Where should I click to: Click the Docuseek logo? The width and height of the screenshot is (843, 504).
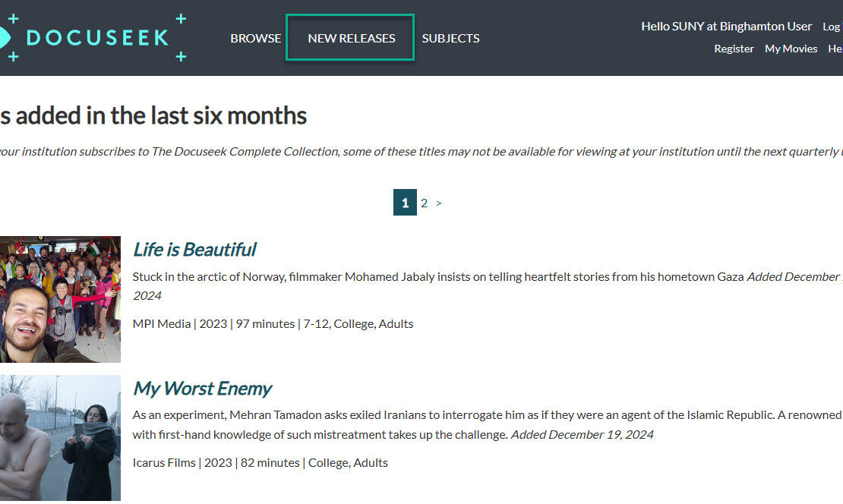(93, 38)
